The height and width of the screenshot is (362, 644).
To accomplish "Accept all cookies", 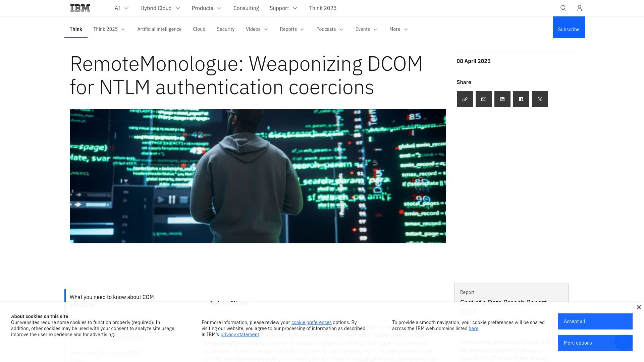I will 595,321.
